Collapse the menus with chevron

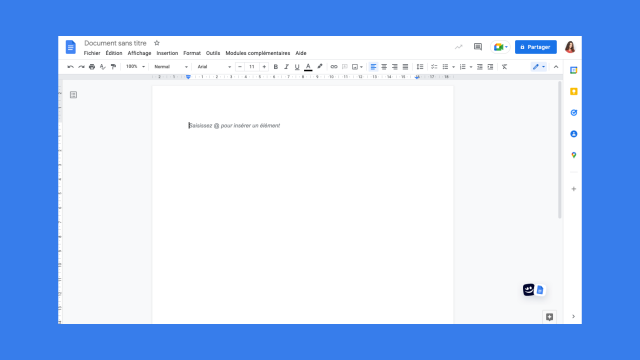tap(556, 67)
